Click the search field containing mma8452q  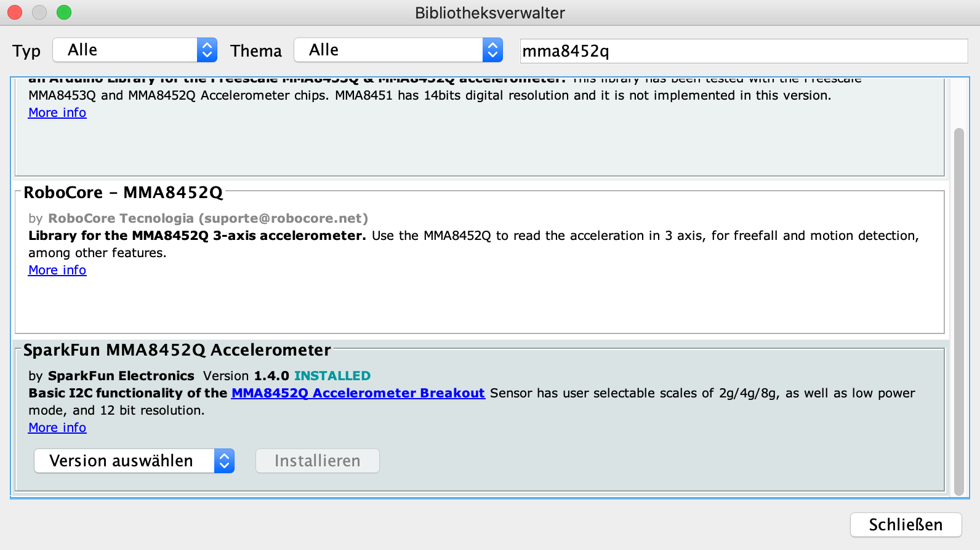744,51
